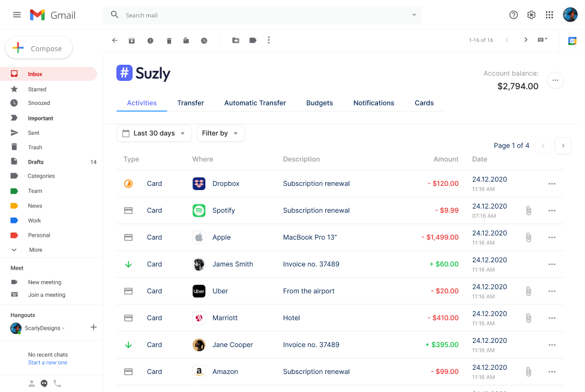Expand the Last 30 days dropdown
This screenshot has width=585, height=392.
coord(154,133)
